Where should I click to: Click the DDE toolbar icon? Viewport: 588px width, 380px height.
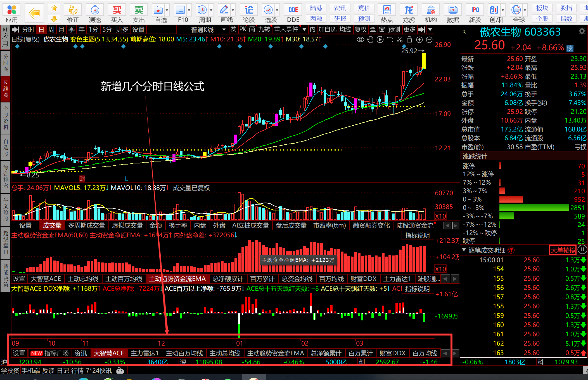pos(293,13)
